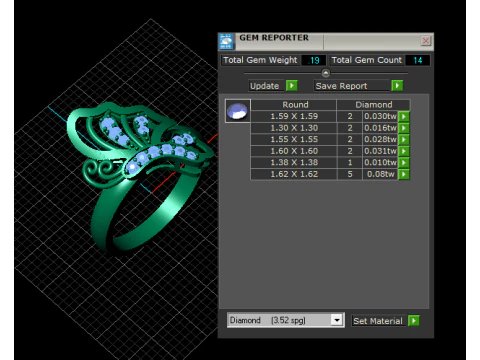Viewport: 480px width, 360px height.
Task: Select the 1.38 X 1.38 size cell
Action: click(x=294, y=163)
